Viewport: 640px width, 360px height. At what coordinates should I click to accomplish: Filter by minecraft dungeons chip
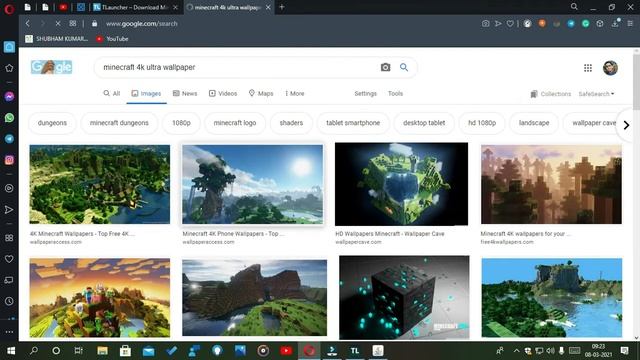119,123
